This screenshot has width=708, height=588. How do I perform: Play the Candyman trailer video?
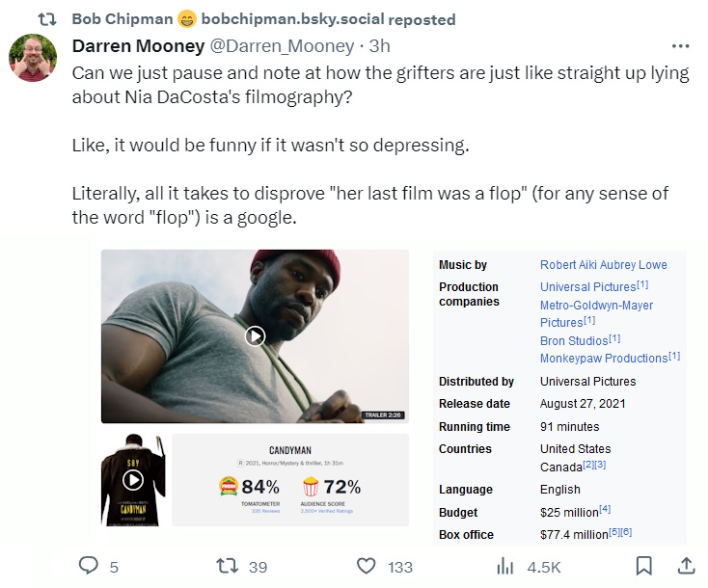(x=255, y=335)
